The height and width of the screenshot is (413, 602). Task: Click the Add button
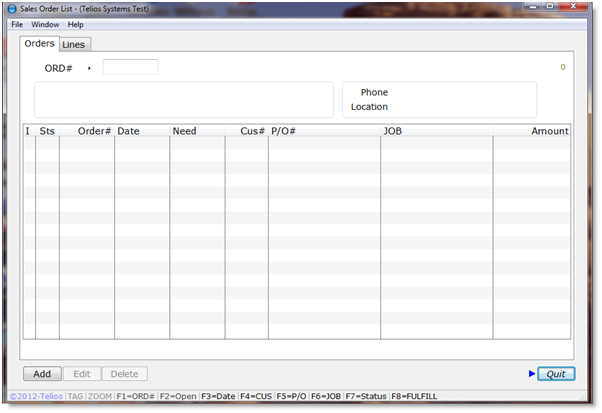42,374
